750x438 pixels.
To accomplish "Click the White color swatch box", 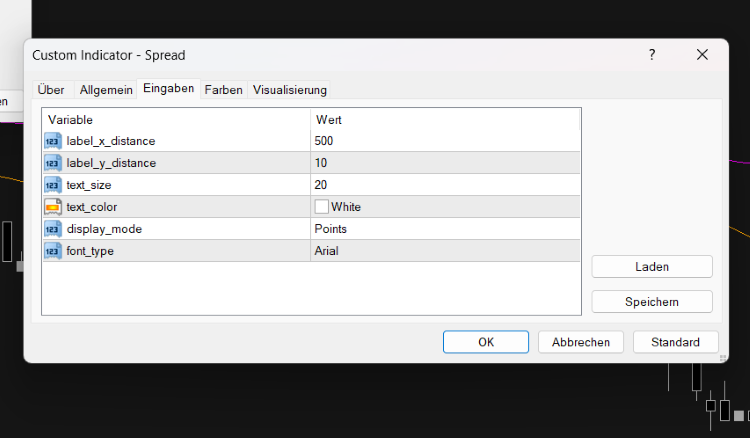I will (321, 207).
